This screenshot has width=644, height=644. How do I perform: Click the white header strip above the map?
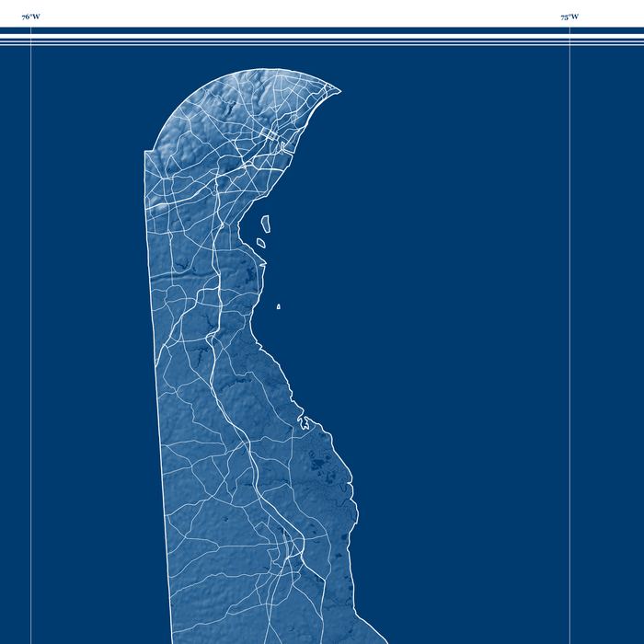click(322, 13)
